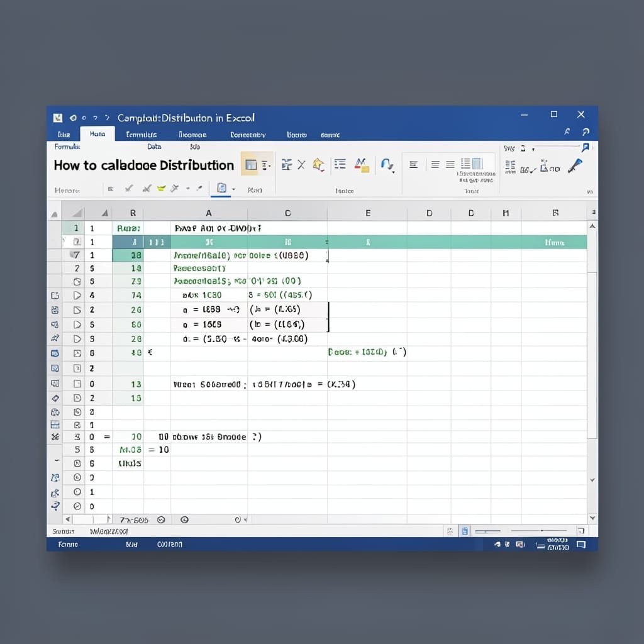
Task: Toggle the box icon in the row below 48
Action: pyautogui.click(x=77, y=369)
